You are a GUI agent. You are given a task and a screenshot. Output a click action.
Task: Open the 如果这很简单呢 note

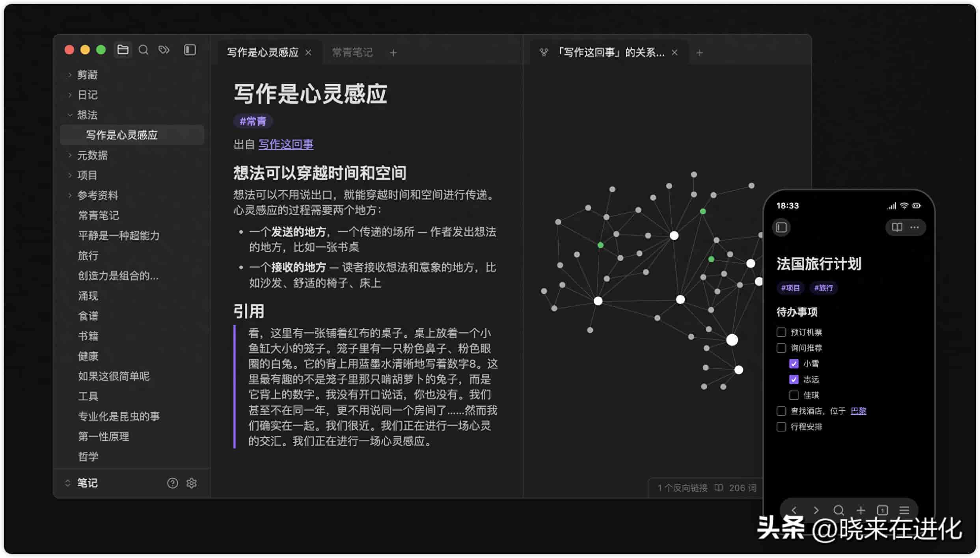pos(114,376)
